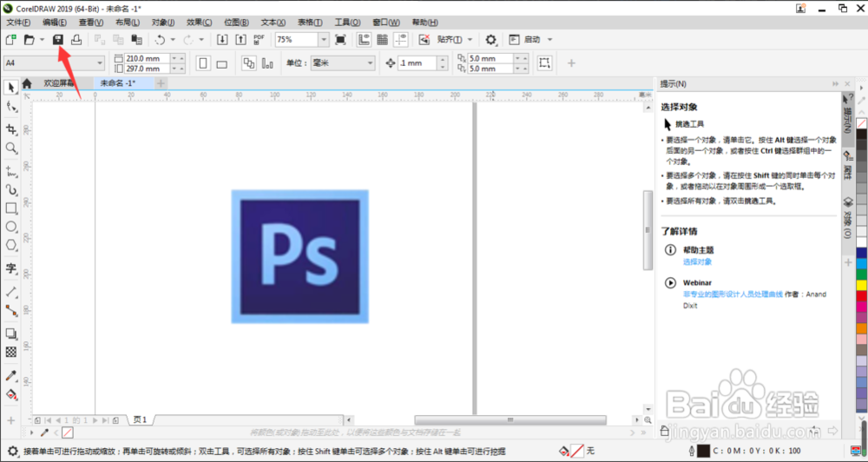Select the Pick tool in toolbox
Image resolution: width=868 pixels, height=462 pixels.
[x=11, y=88]
